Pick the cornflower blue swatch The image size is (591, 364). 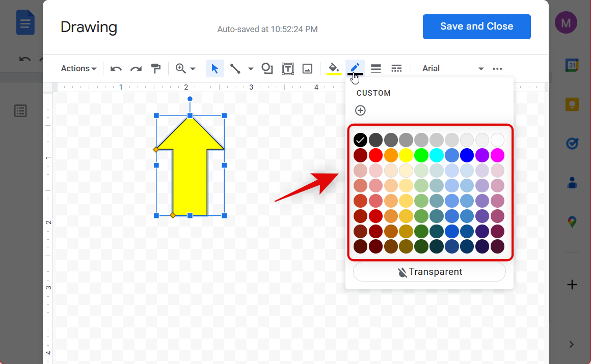click(452, 155)
